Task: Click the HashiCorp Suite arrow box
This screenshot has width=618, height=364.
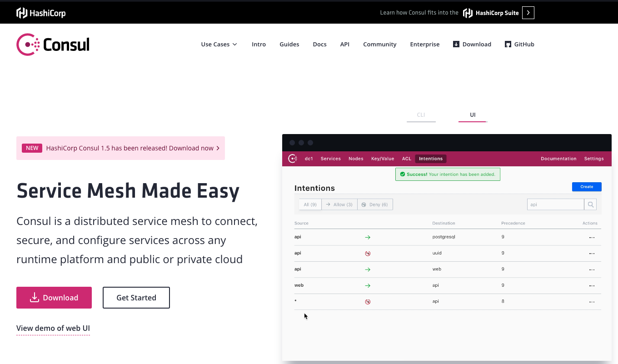Action: [528, 13]
